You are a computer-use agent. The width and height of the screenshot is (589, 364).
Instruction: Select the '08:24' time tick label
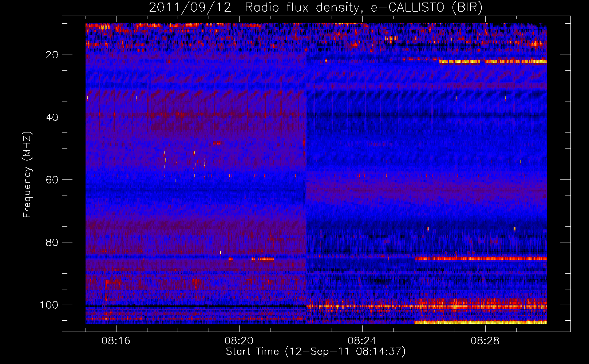362,341
